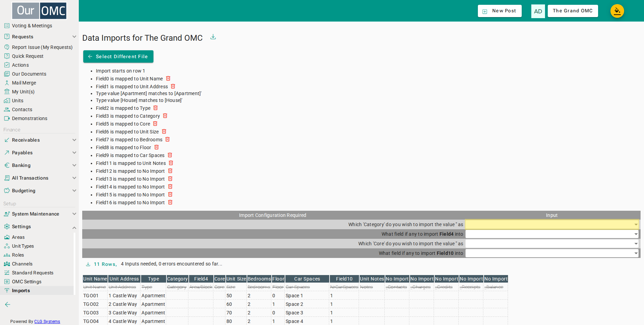
Task: Expand the Budgeting menu section
Action: [40, 191]
